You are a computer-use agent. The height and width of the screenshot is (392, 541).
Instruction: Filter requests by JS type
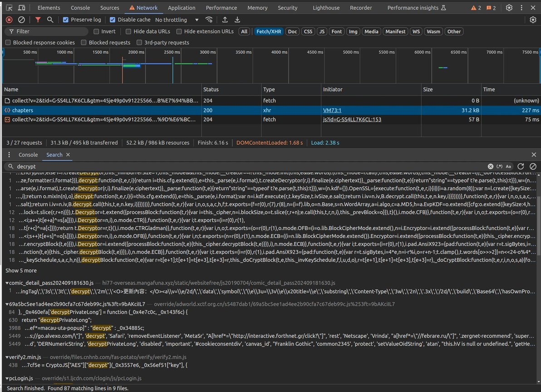(x=322, y=31)
